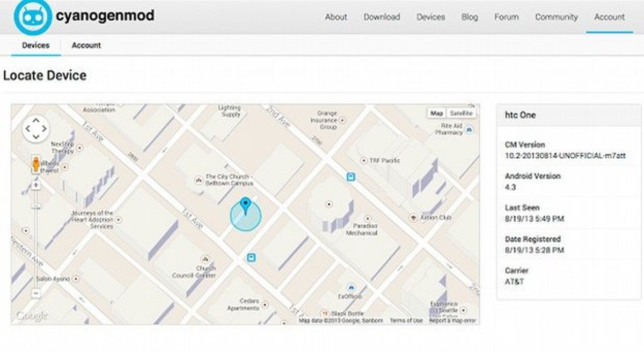Visit the Forum link

click(x=506, y=17)
